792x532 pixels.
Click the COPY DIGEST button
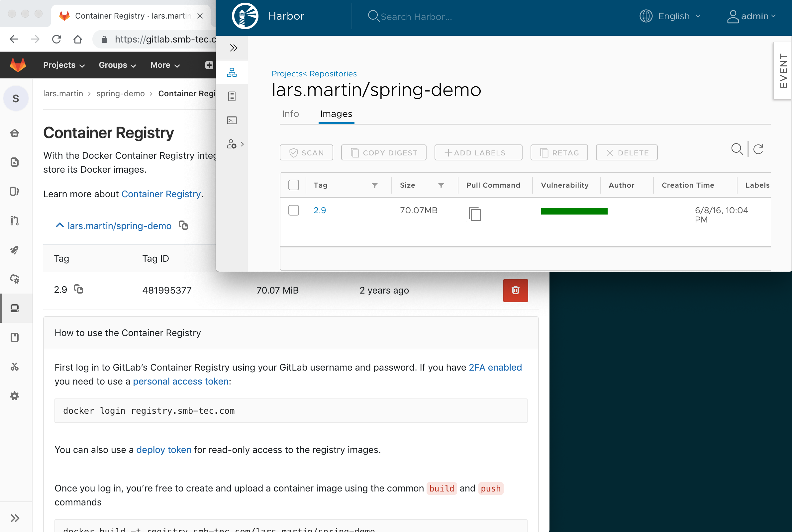point(383,153)
